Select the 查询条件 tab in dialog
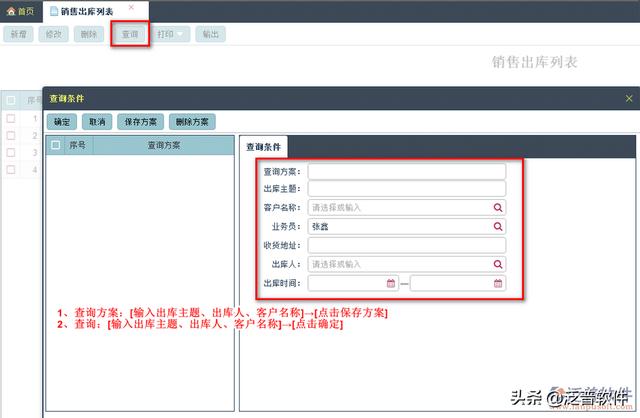Screen dimensions: 640x418 [264, 147]
